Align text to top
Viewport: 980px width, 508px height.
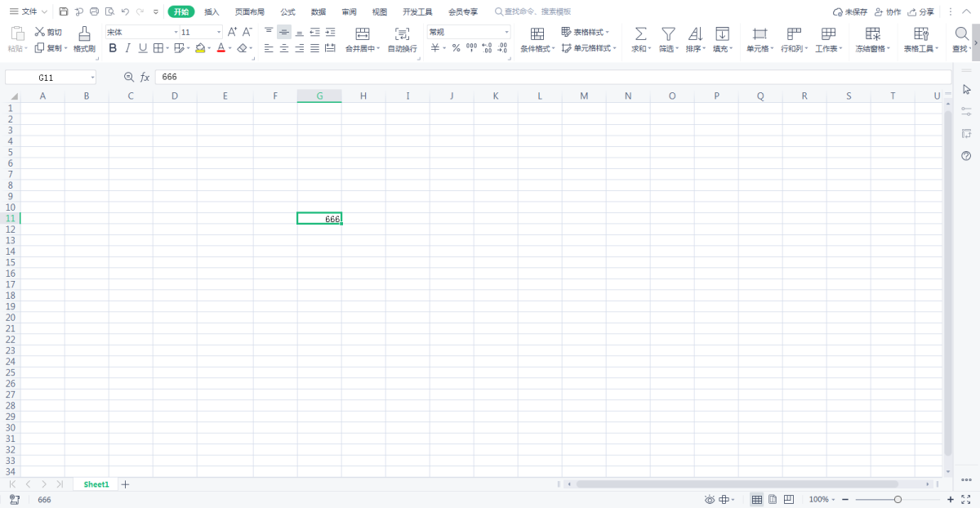click(x=269, y=32)
